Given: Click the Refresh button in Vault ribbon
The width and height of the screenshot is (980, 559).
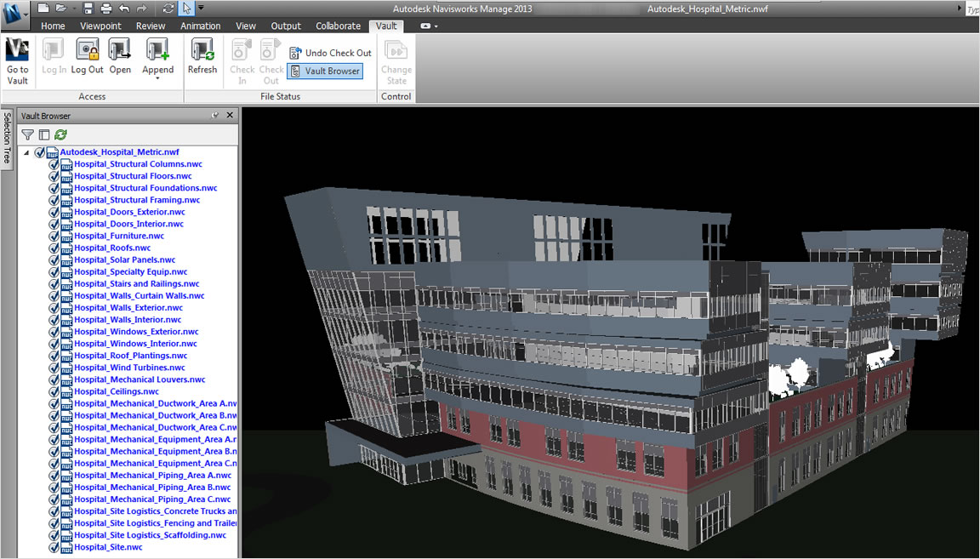Looking at the screenshot, I should 202,57.
